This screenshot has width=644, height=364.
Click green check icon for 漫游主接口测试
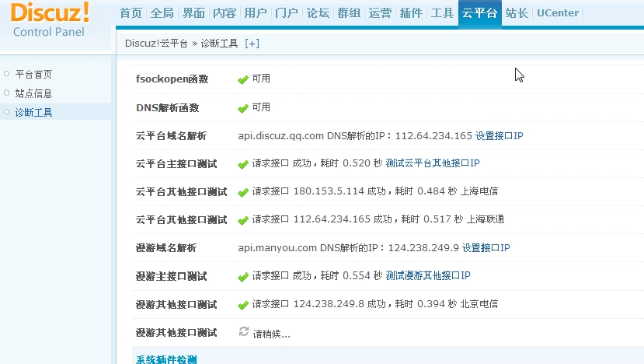pos(243,277)
